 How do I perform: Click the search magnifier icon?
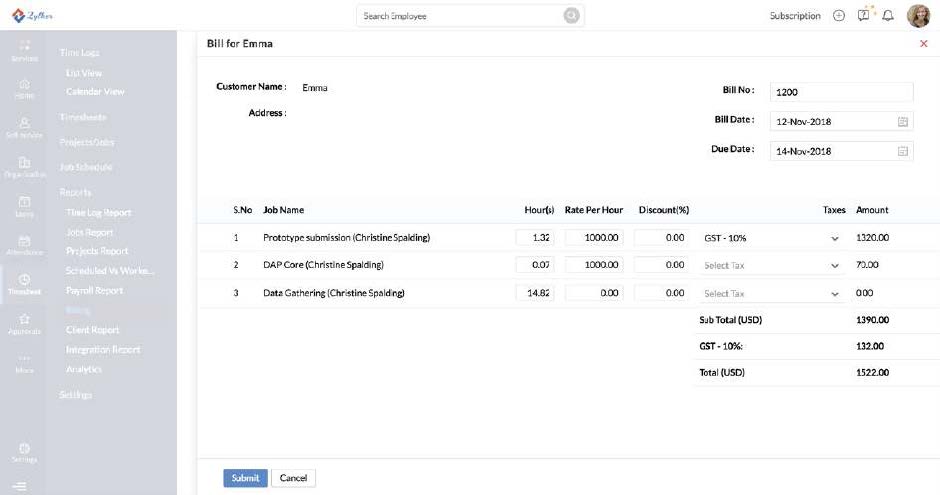coord(571,16)
